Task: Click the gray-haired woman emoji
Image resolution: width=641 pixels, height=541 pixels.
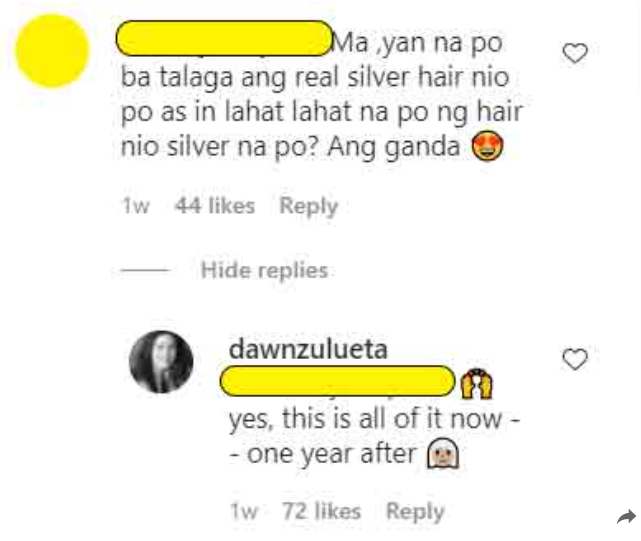Action: [443, 453]
